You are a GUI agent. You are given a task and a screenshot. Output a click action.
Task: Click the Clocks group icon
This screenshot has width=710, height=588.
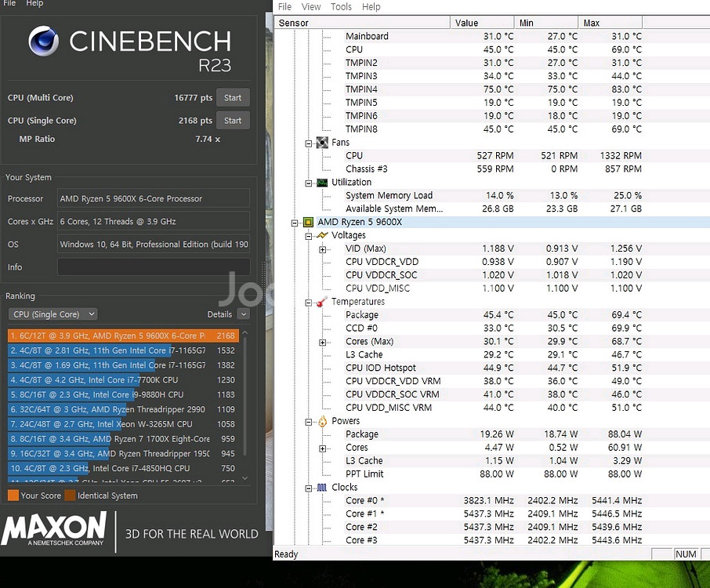tap(321, 487)
